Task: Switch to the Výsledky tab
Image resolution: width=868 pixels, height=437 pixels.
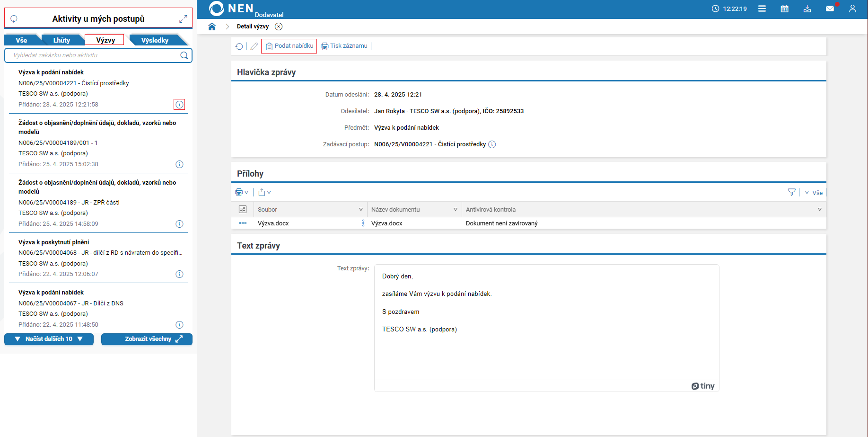Action: click(155, 40)
